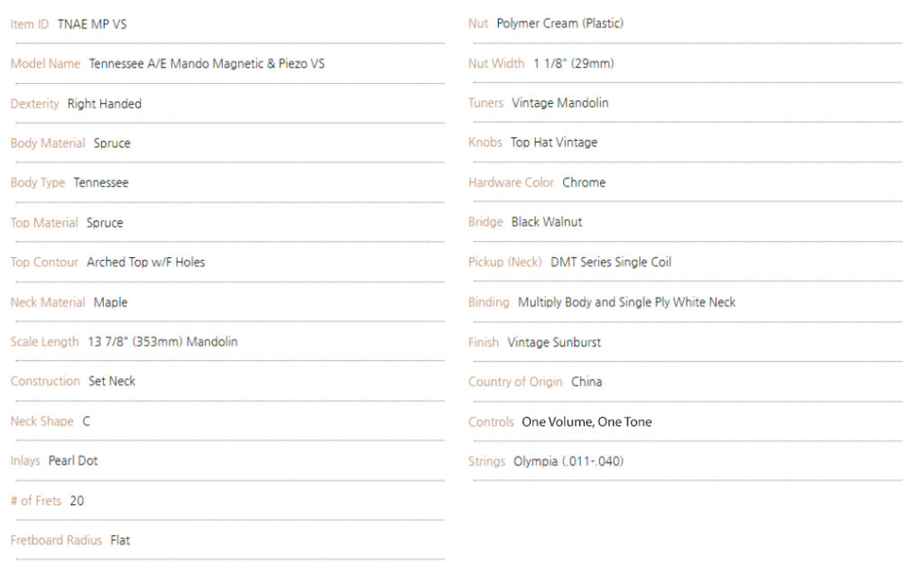
Task: Click the Item ID value TNAE MP VS
Action: 92,24
